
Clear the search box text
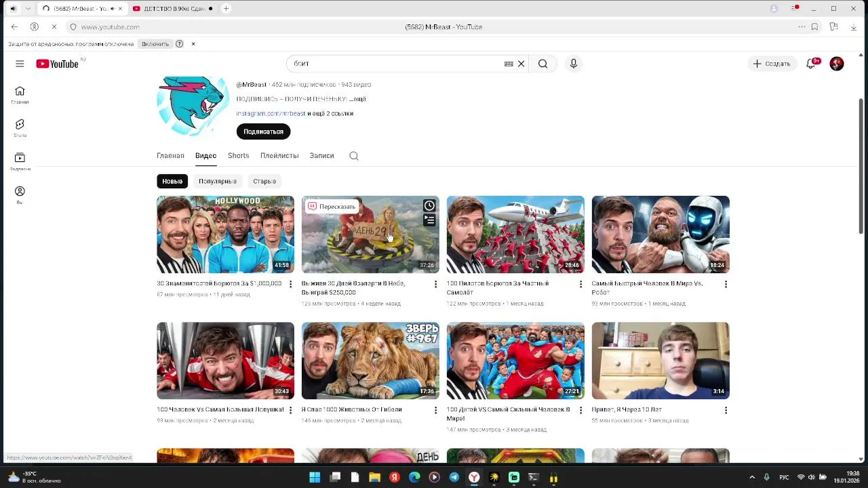(521, 64)
